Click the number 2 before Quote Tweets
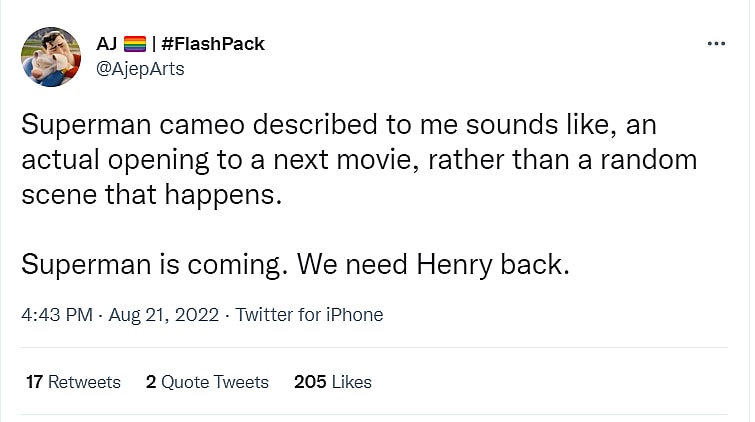This screenshot has width=755, height=422. point(151,382)
